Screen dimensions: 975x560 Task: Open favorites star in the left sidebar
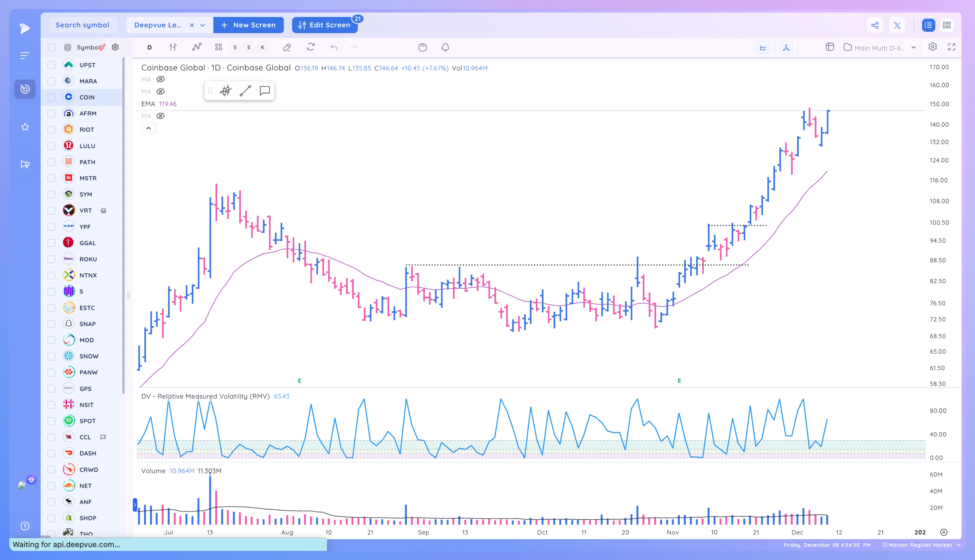[25, 127]
